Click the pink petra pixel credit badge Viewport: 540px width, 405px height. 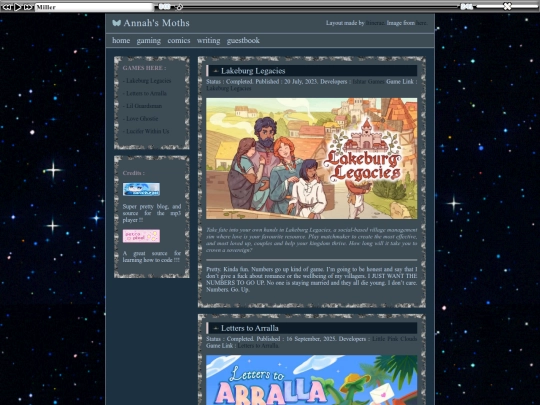pyautogui.click(x=141, y=236)
